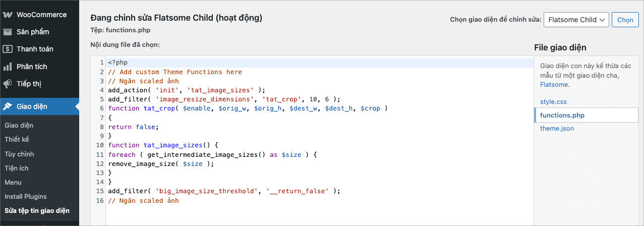Open the Flatsome parent theme link
This screenshot has height=226, width=644.
pos(554,84)
